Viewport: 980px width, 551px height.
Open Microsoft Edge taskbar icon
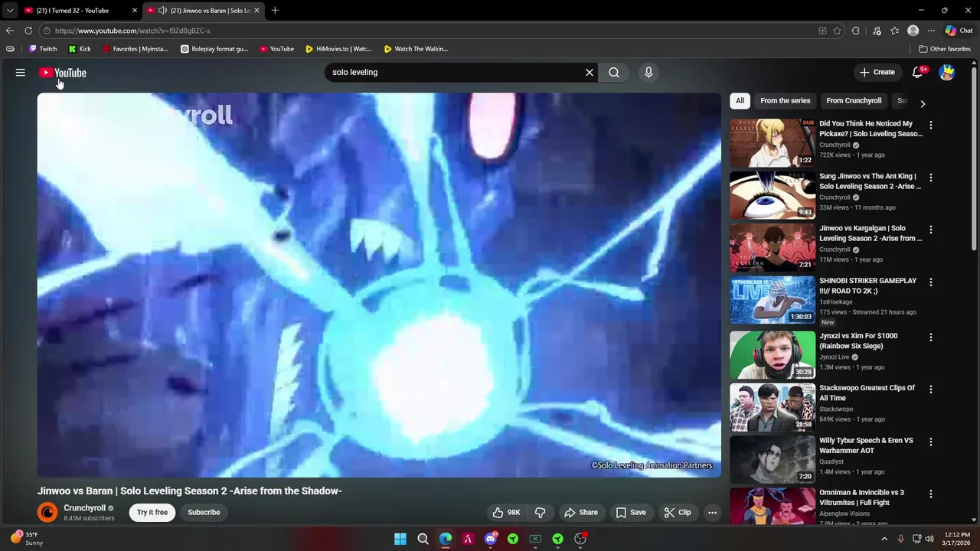coord(446,539)
